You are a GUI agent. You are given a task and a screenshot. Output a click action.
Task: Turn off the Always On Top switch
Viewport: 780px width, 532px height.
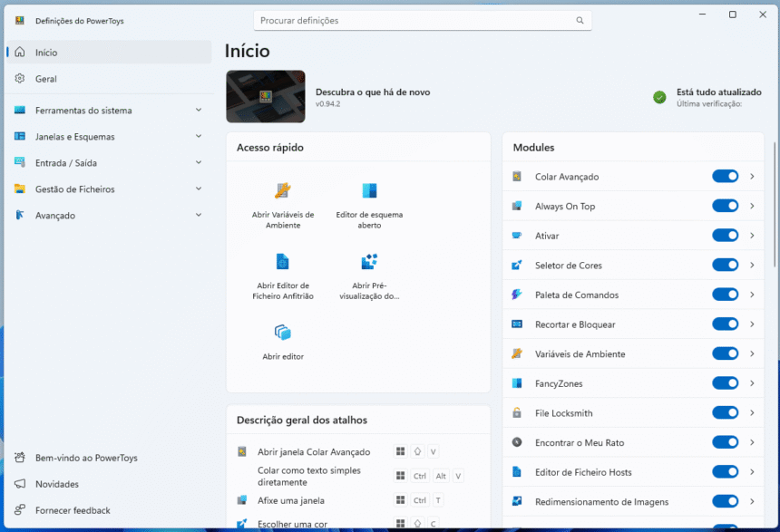725,206
